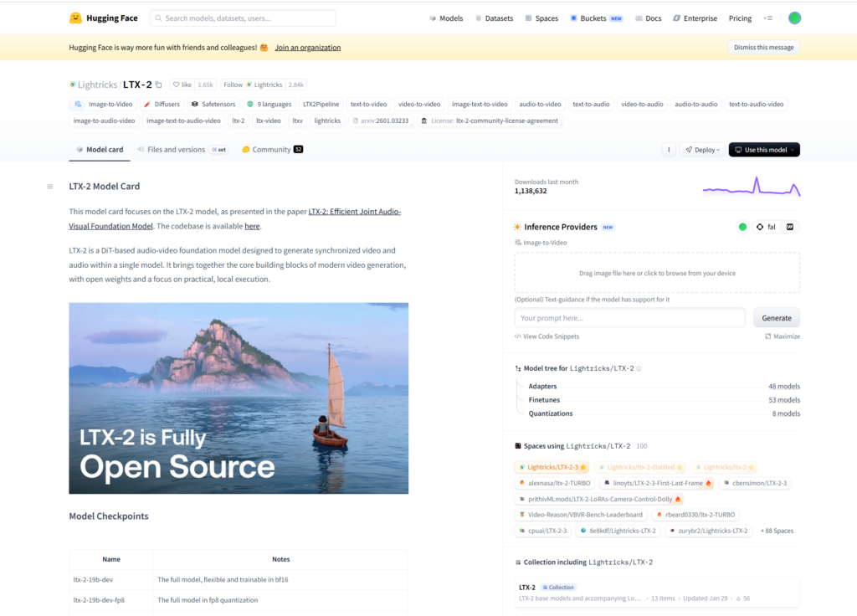Click the Hugging Face logo icon
857x616 pixels.
pos(76,18)
